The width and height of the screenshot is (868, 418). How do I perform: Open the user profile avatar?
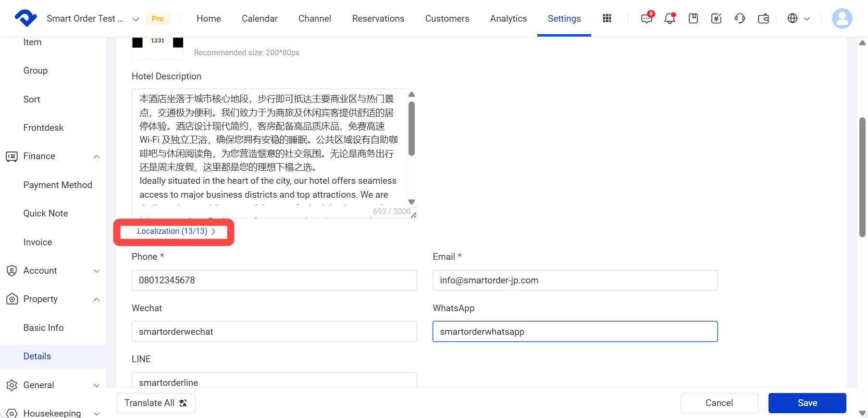(842, 18)
